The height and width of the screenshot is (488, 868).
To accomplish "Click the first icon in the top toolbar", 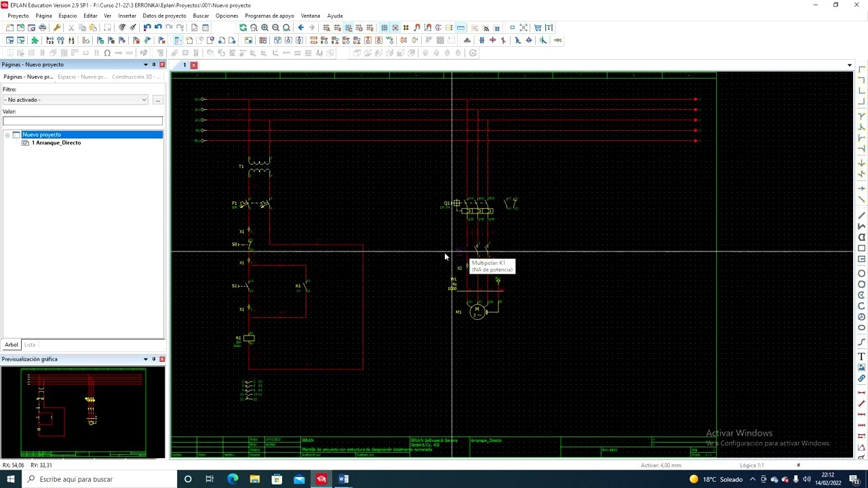I will click(9, 28).
